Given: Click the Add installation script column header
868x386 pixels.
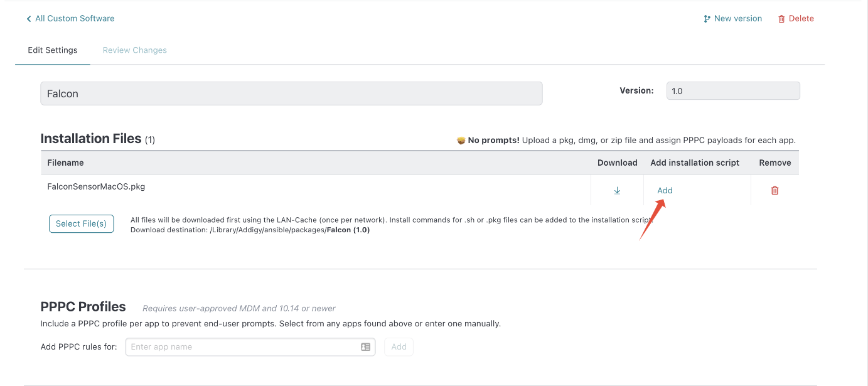Looking at the screenshot, I should click(x=695, y=163).
